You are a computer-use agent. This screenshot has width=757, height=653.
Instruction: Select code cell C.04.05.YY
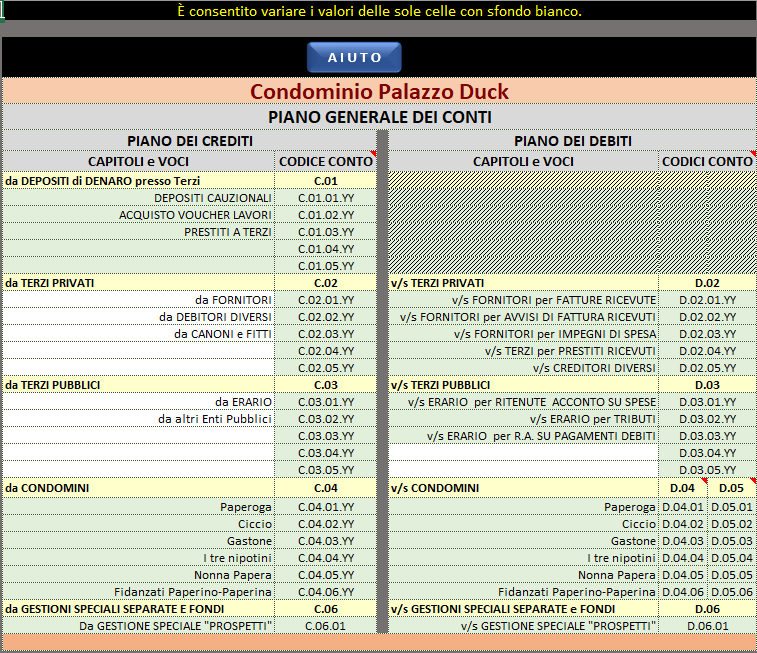click(x=326, y=575)
